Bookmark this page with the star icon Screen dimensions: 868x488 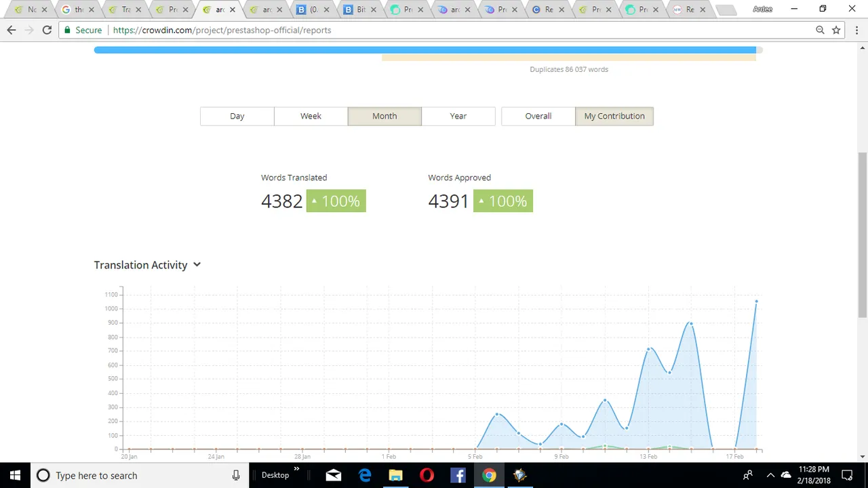(836, 30)
